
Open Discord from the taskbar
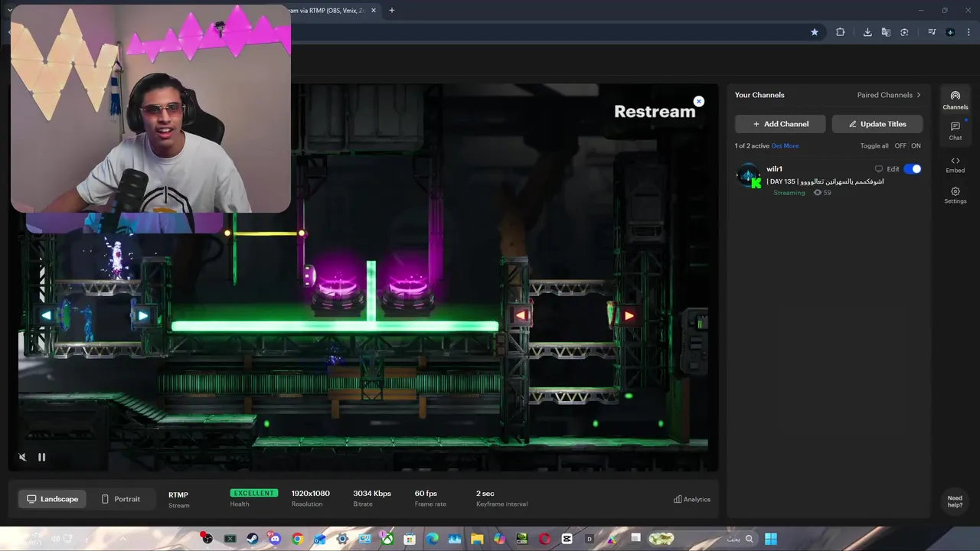click(x=275, y=539)
